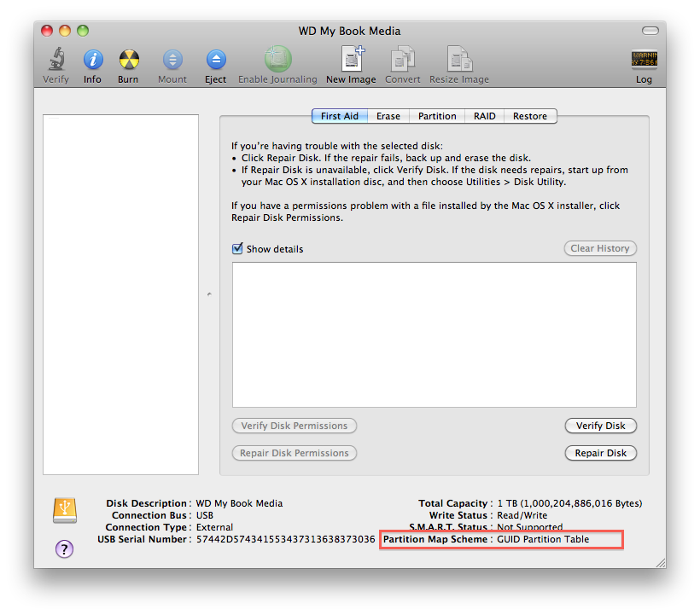Click the USB serial number value
The width and height of the screenshot is (700, 615).
286,539
